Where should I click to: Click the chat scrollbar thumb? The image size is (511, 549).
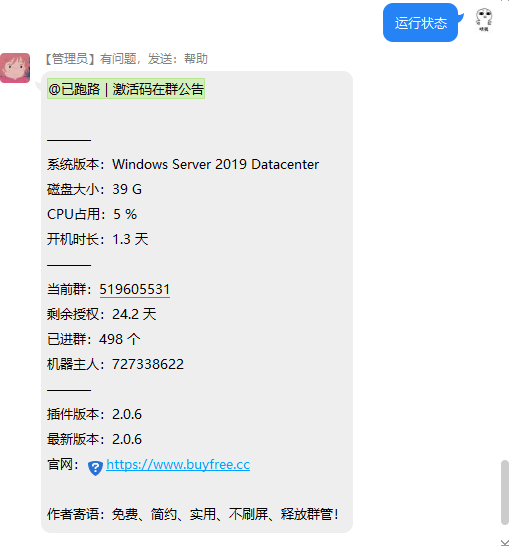(504, 492)
